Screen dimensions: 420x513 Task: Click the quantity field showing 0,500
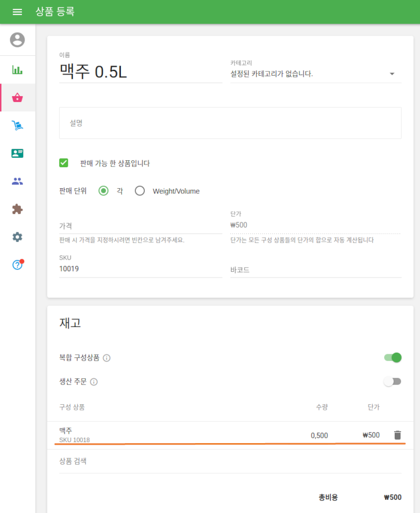tap(320, 435)
